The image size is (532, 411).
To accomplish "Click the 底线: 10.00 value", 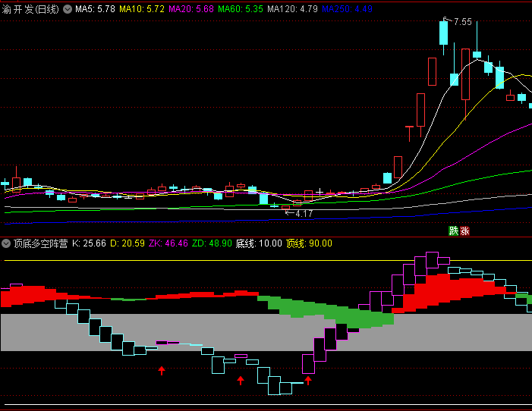I will tap(259, 243).
